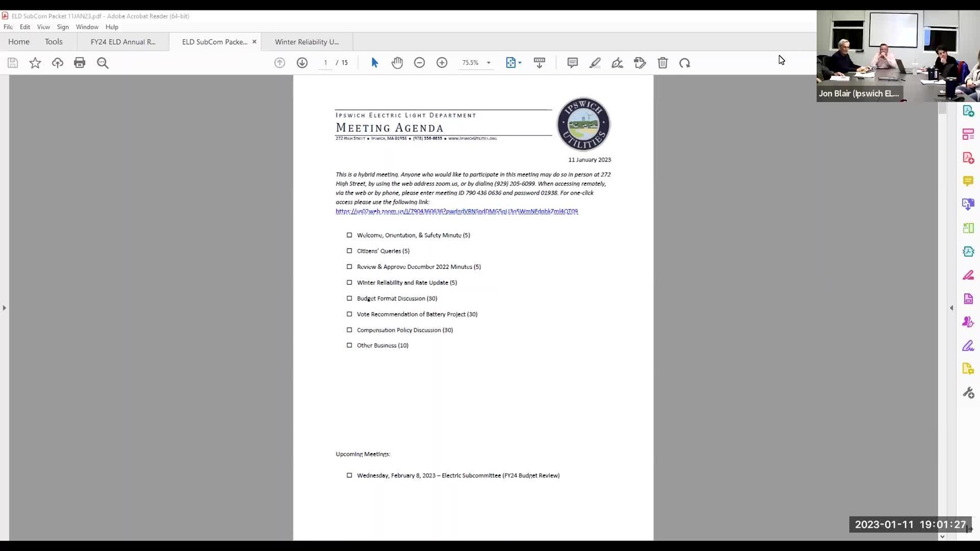Open the Edit menu
The image size is (980, 551).
25,27
